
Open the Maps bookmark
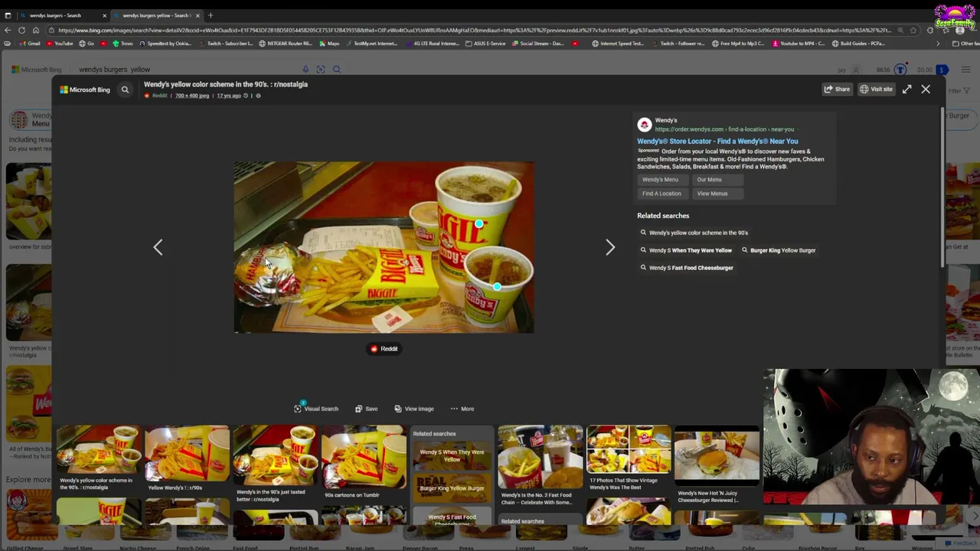click(x=330, y=44)
